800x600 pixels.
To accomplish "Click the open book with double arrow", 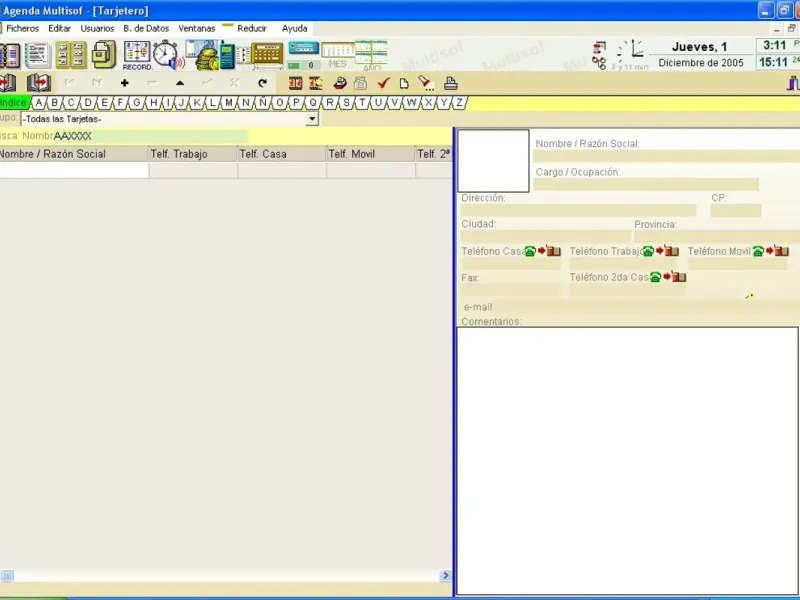I will 39,83.
